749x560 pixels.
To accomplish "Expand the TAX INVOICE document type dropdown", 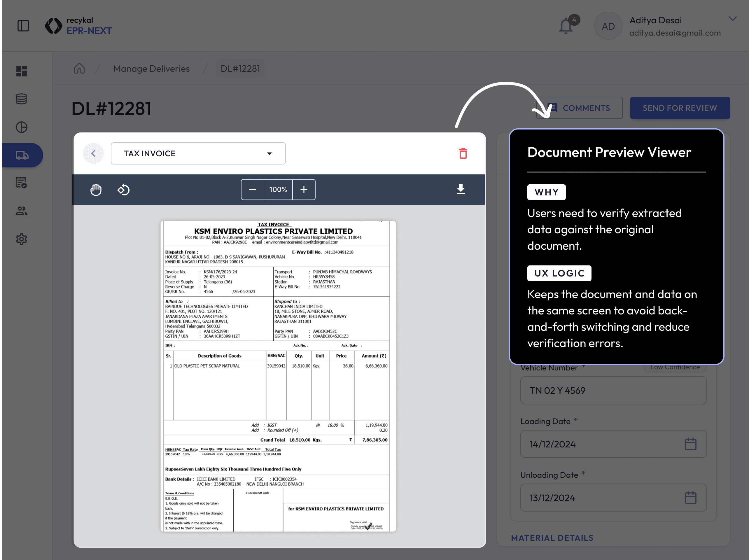I will tap(198, 153).
